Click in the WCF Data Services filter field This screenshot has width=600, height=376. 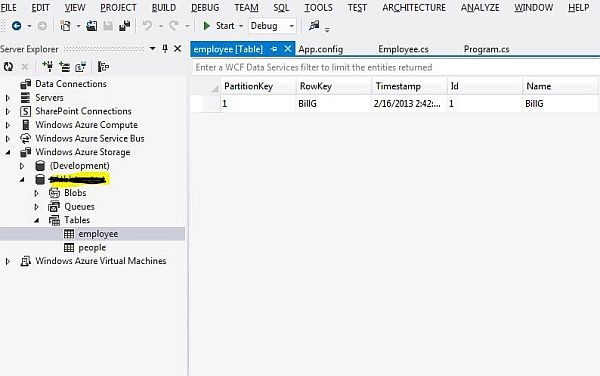pos(396,67)
